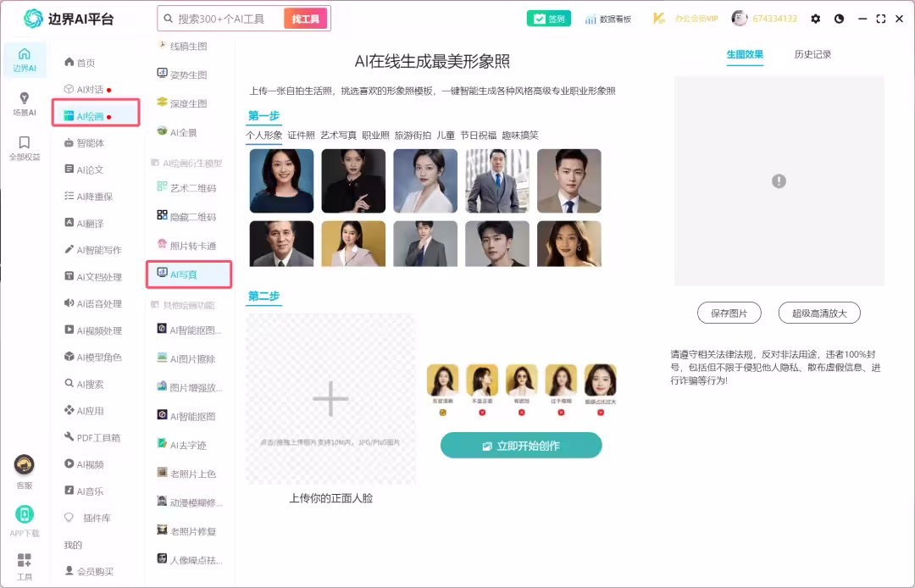Click the APP下载 phone icon
Viewport: 915px width, 588px height.
pos(24,520)
